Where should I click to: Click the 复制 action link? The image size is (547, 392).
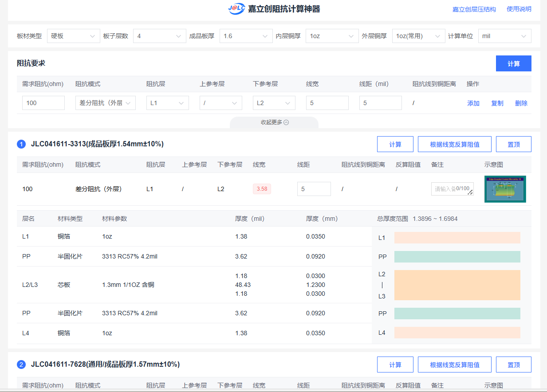497,103
